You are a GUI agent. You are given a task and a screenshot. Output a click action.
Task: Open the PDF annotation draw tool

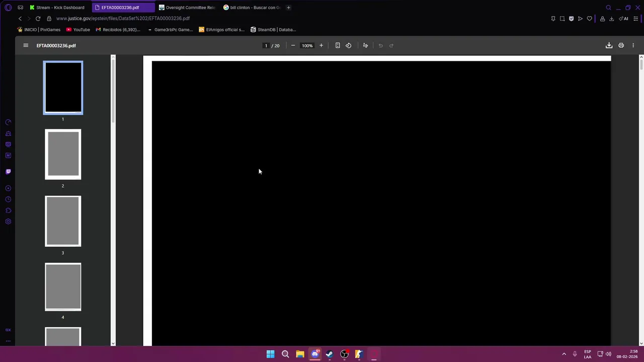tap(365, 45)
